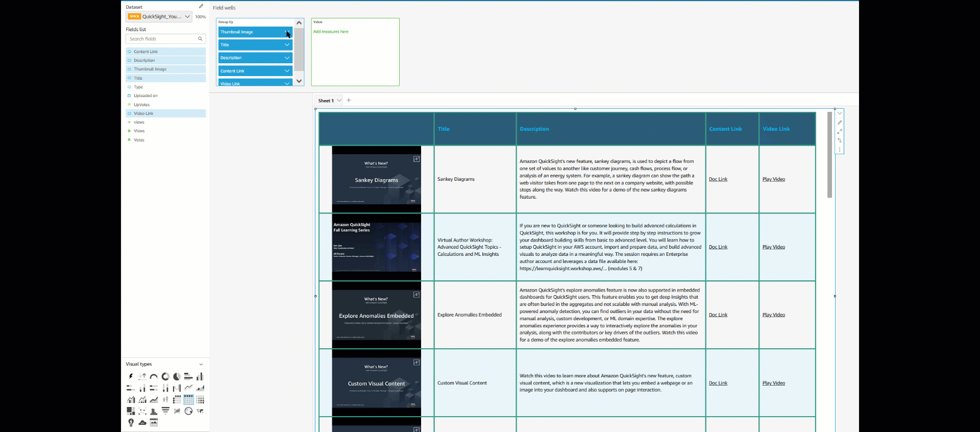Select Content Link in the fields list
This screenshot has width=980, height=432.
coord(166,52)
